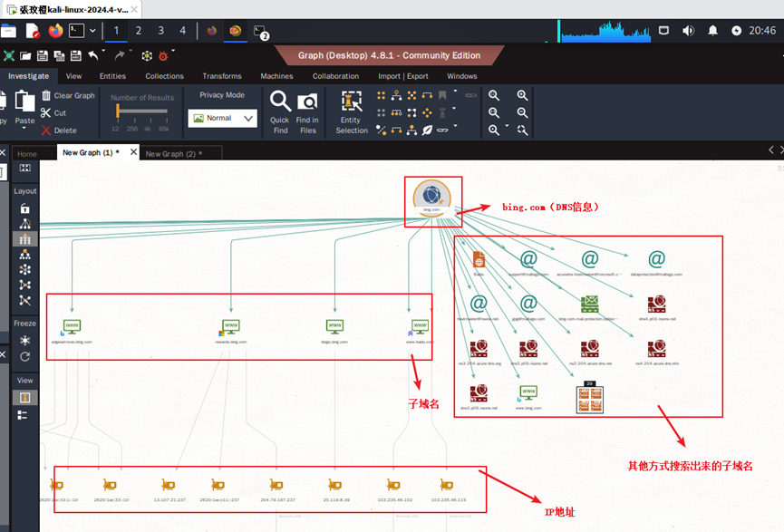Select the bing.com domain entity node
784x532 pixels.
(x=431, y=197)
